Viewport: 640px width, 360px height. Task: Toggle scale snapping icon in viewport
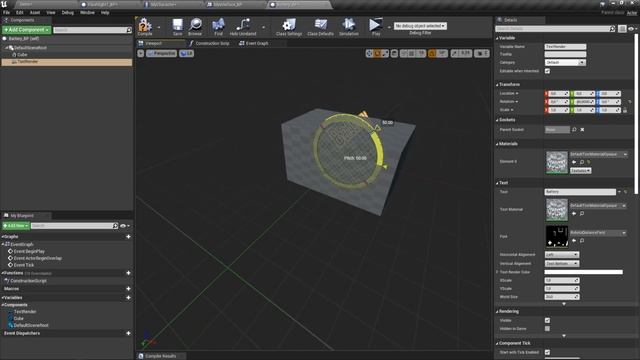(x=455, y=53)
